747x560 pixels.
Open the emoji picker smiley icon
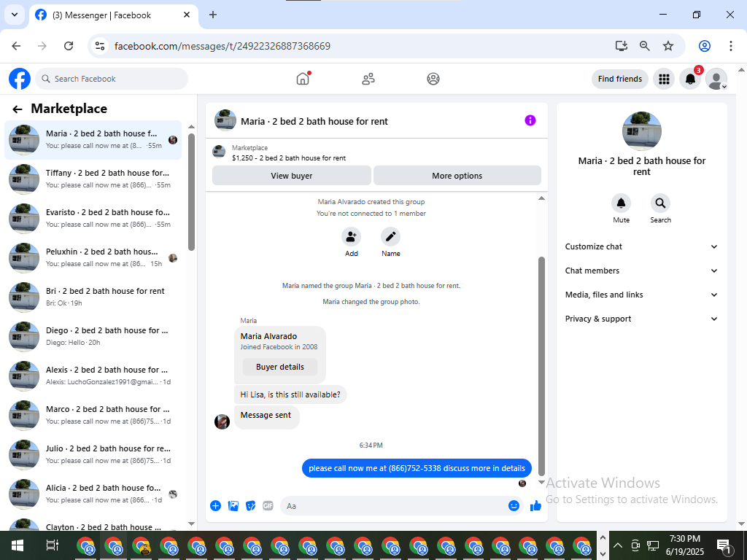[514, 506]
